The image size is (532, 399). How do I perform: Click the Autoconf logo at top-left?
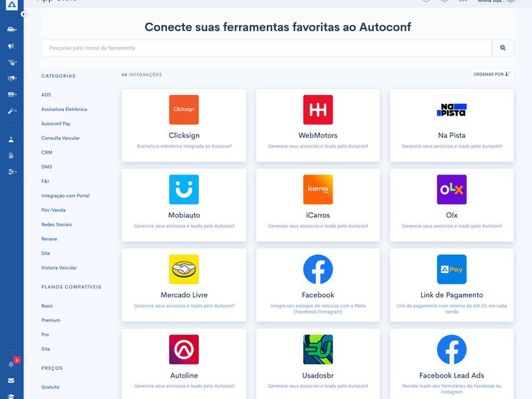[11, 6]
